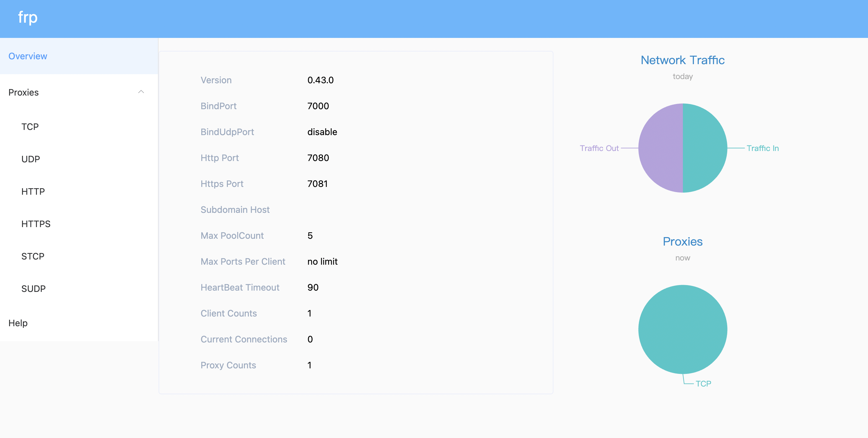This screenshot has height=438, width=868.
Task: Click the purple Traffic Out pie slice
Action: [x=661, y=148]
